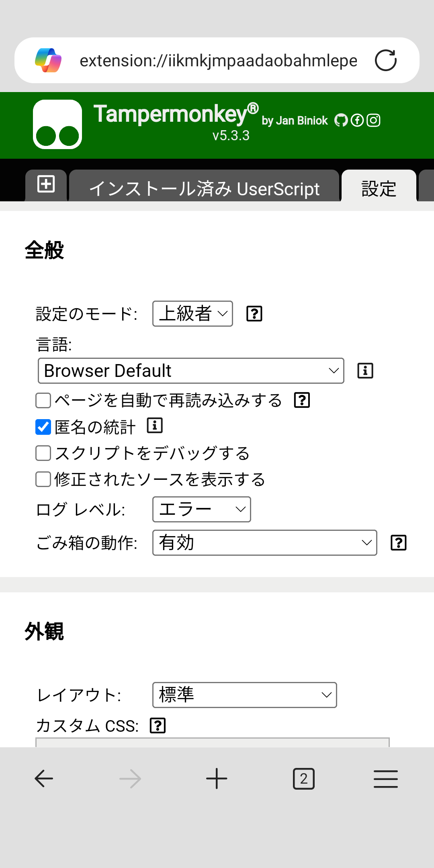
Task: Disable the 匿名の統計 checkbox
Action: pyautogui.click(x=42, y=427)
